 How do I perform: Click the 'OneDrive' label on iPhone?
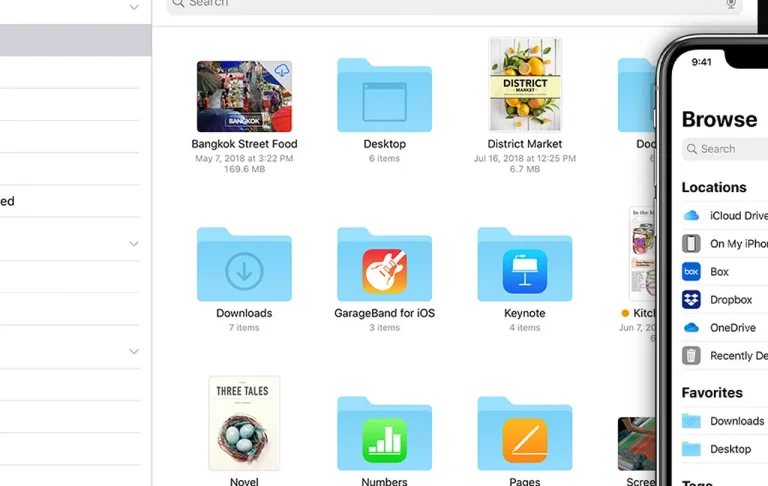[733, 327]
